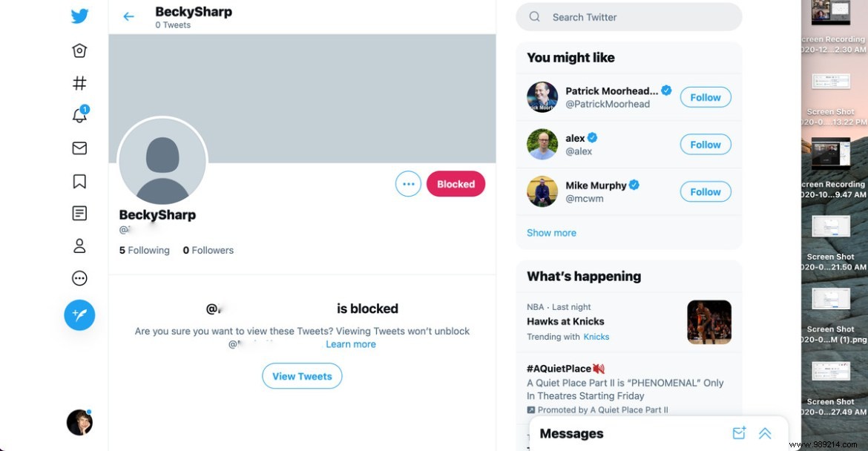The image size is (868, 451).
Task: Open the Notifications bell icon
Action: coord(79,115)
